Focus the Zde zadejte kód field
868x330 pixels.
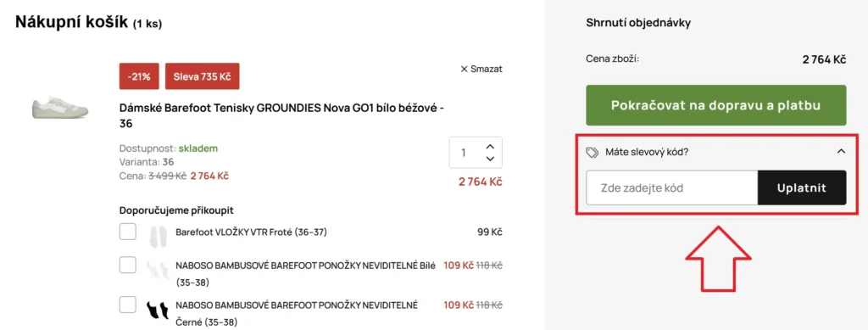click(671, 187)
